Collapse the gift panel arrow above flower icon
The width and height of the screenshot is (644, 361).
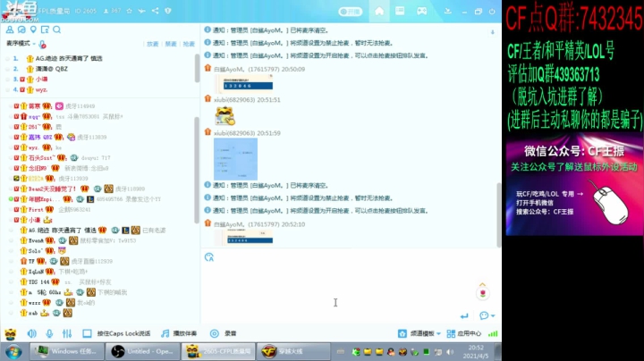(x=483, y=284)
